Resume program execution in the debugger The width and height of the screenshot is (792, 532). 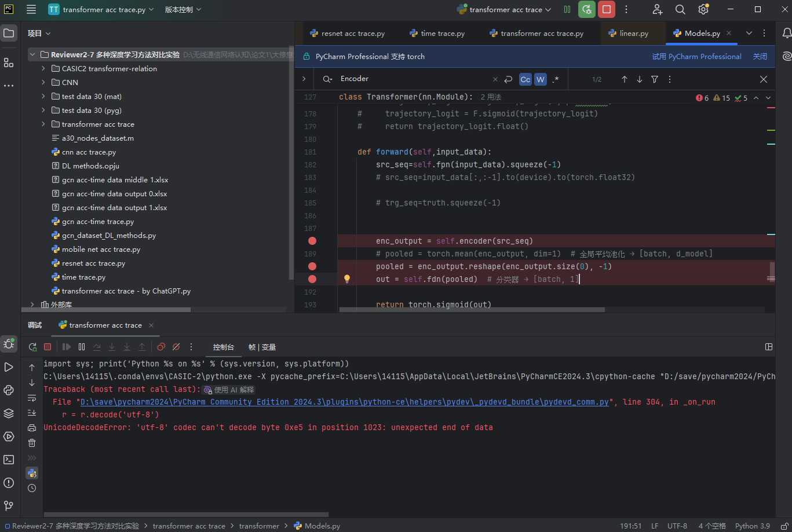65,346
